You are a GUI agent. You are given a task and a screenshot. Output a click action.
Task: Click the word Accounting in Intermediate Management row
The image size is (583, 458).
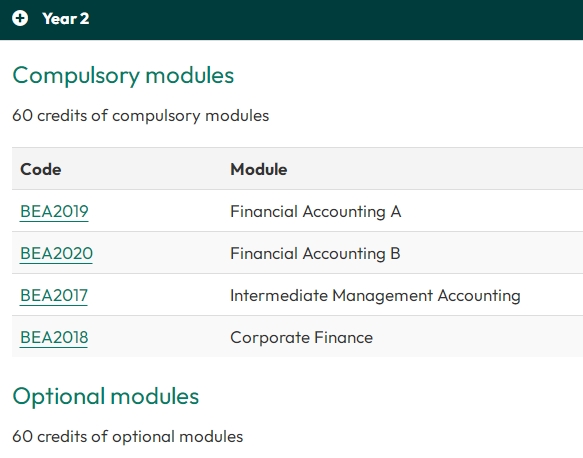click(x=479, y=296)
